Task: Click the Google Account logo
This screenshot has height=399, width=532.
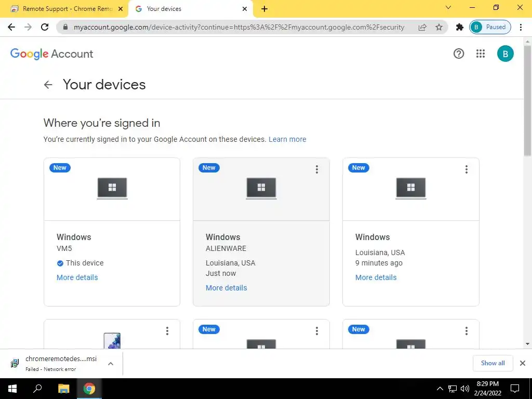Action: pos(51,54)
